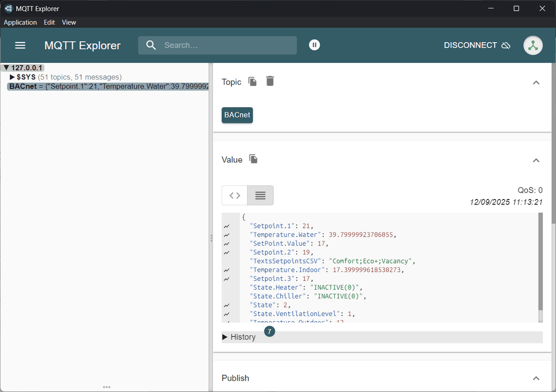
Task: Copy the topic with the icon beside Topic
Action: point(253,81)
